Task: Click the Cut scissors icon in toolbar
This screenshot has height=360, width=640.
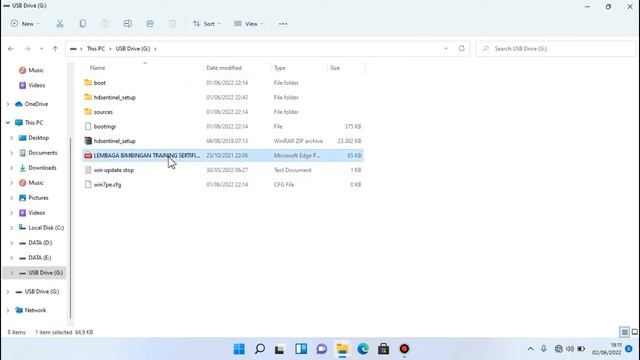Action: click(x=60, y=24)
